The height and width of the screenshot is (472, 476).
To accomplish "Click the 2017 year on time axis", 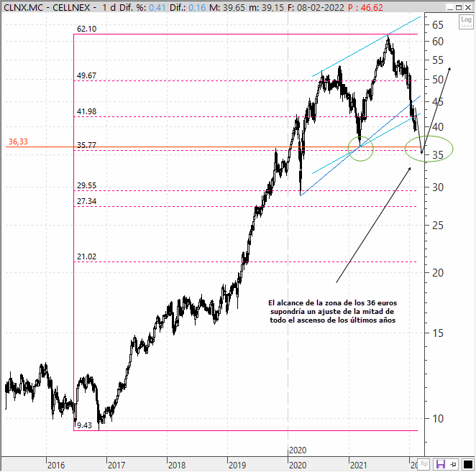I will tap(116, 465).
